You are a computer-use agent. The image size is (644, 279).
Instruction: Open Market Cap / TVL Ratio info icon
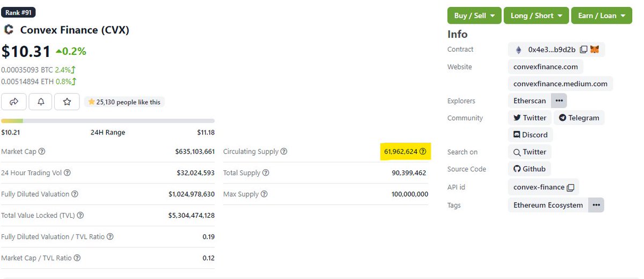pyautogui.click(x=77, y=258)
